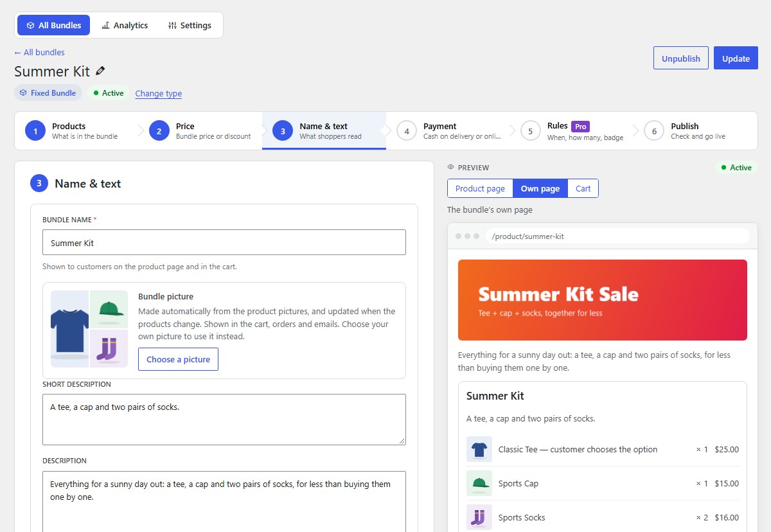The height and width of the screenshot is (532, 771).
Task: Click the Active badge above the preview
Action: [x=736, y=167]
